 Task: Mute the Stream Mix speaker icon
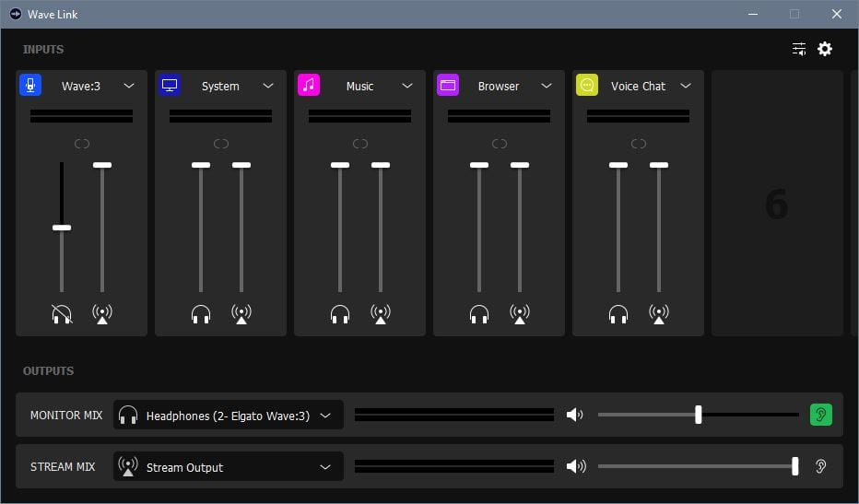[575, 466]
